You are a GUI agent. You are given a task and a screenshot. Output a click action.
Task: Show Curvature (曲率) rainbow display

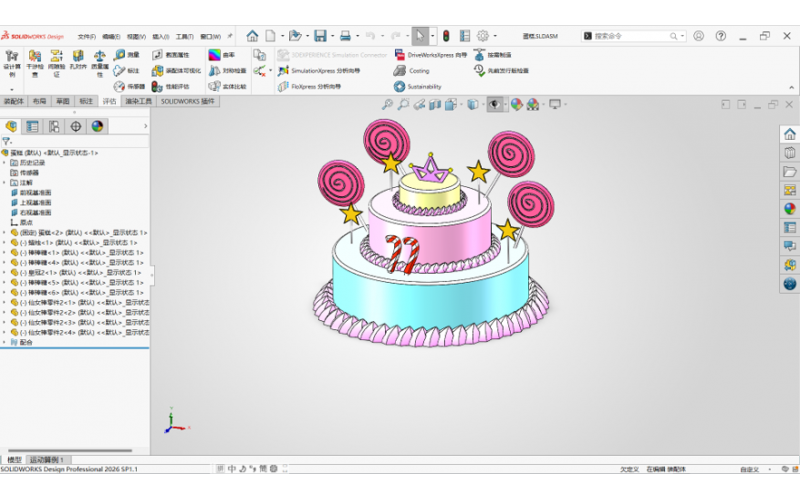click(x=222, y=55)
